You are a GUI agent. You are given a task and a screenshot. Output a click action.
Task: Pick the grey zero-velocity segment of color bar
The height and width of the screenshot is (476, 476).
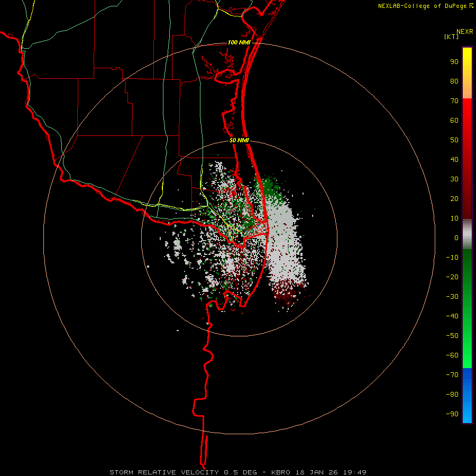click(467, 234)
